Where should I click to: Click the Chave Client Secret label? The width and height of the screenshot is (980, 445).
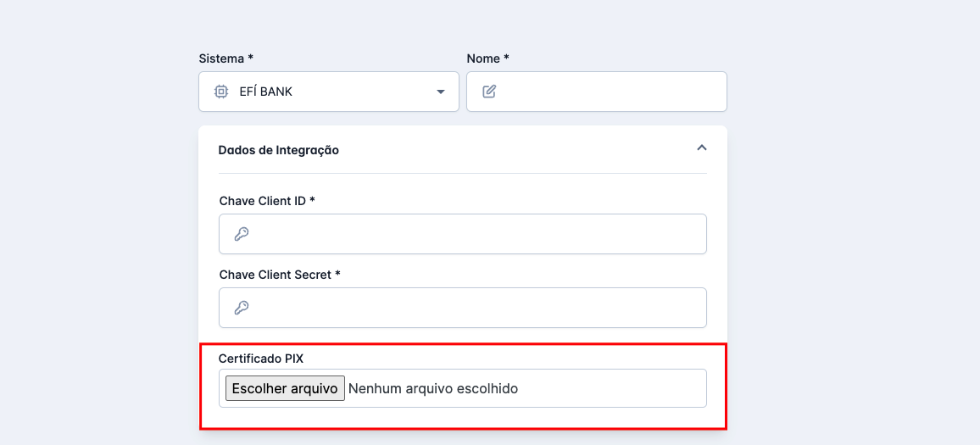[x=280, y=275]
